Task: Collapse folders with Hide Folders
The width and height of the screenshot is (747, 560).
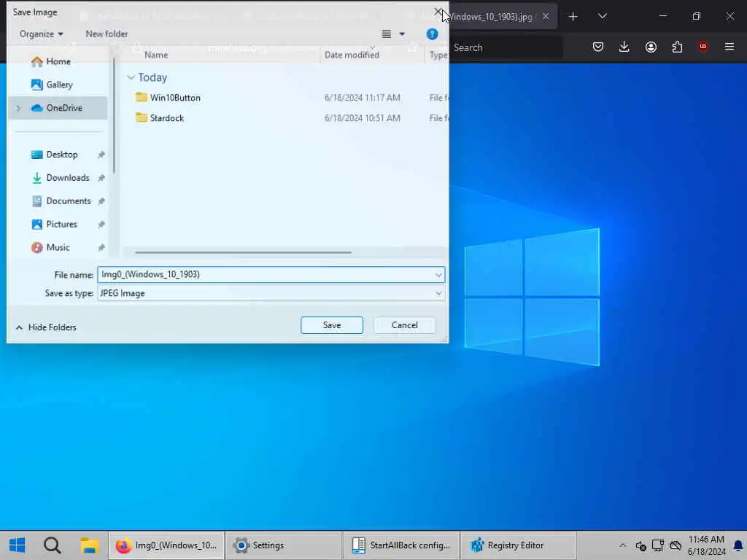Action: pyautogui.click(x=46, y=327)
